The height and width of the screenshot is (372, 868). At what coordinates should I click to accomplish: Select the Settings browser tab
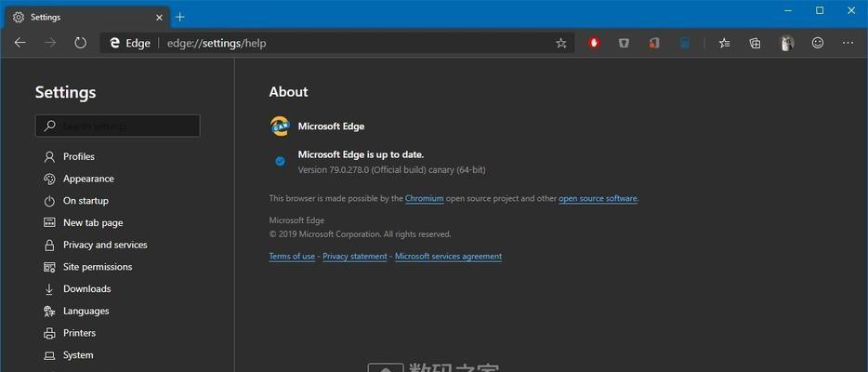(87, 17)
